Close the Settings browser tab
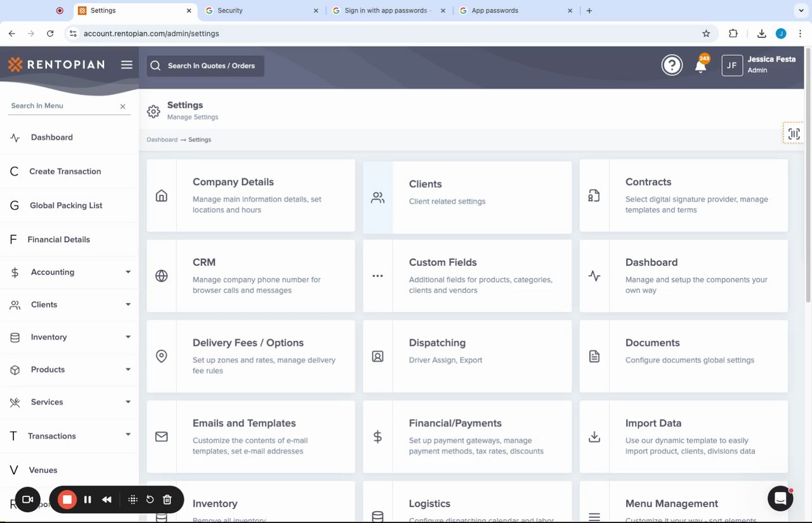Image resolution: width=812 pixels, height=523 pixels. (x=189, y=11)
